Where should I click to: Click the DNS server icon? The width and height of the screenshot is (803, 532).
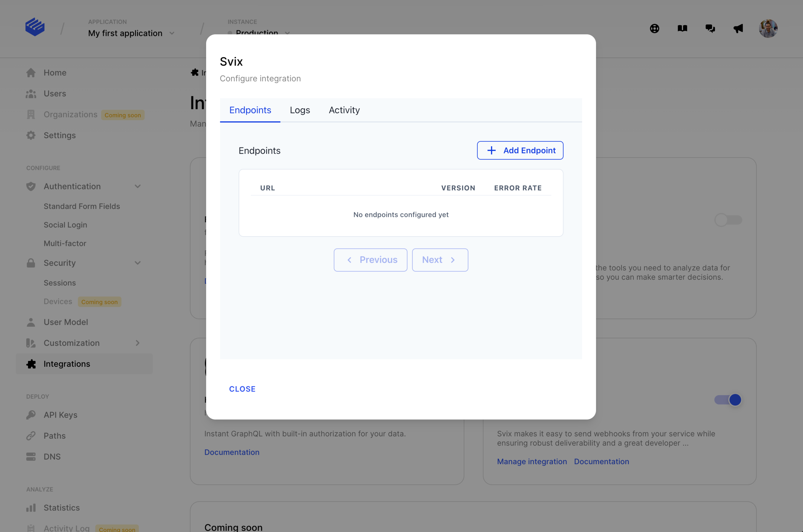[x=31, y=457]
